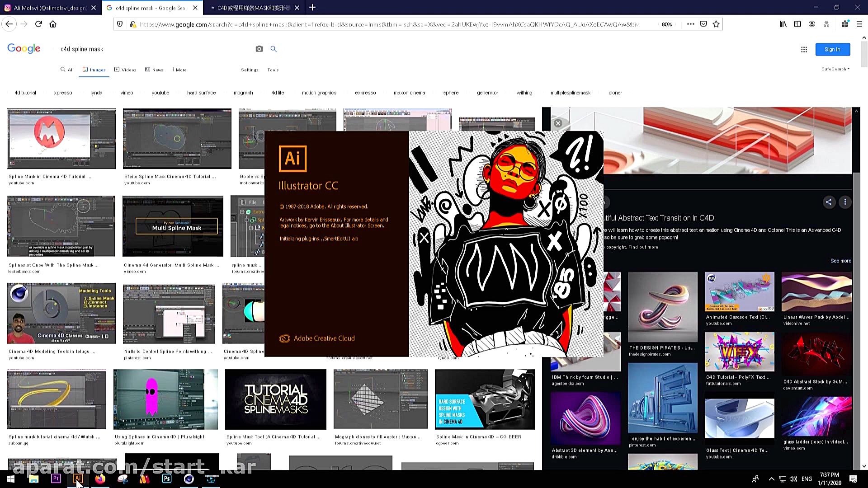Image resolution: width=868 pixels, height=488 pixels.
Task: Expand the More search menu
Action: coord(179,70)
